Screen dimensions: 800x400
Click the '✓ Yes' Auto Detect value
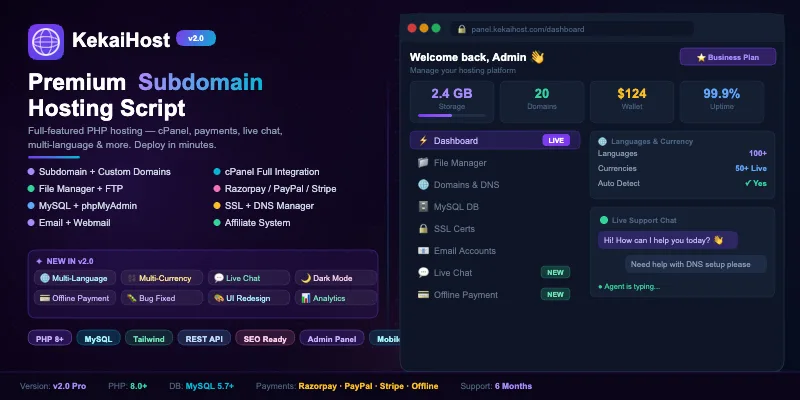tap(756, 183)
